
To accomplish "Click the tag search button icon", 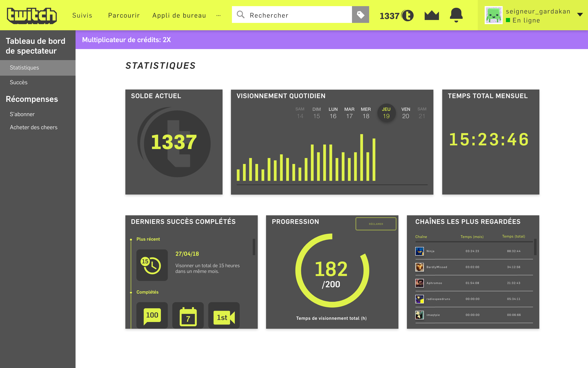I will point(360,15).
